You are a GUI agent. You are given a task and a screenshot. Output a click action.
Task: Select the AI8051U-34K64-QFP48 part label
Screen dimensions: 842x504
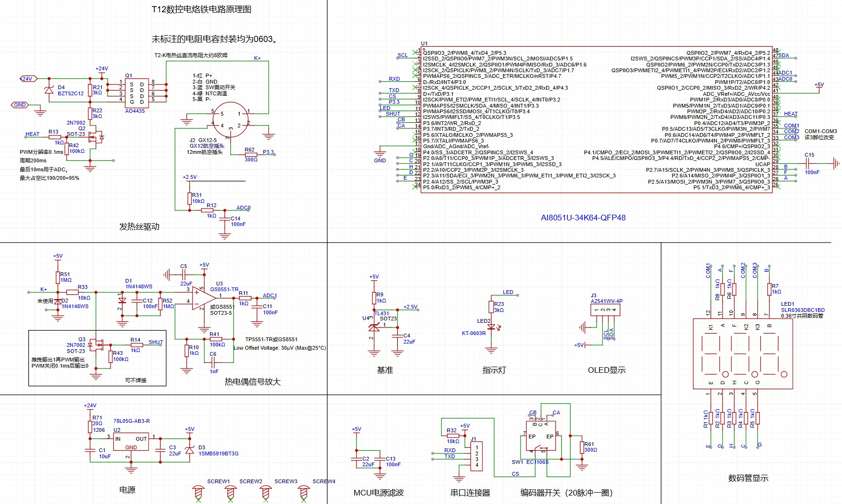coord(583,218)
